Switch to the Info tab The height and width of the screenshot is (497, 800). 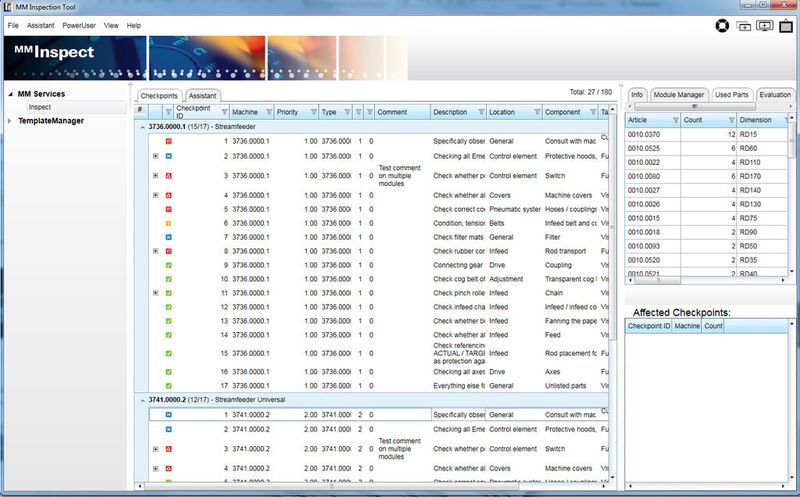point(637,95)
